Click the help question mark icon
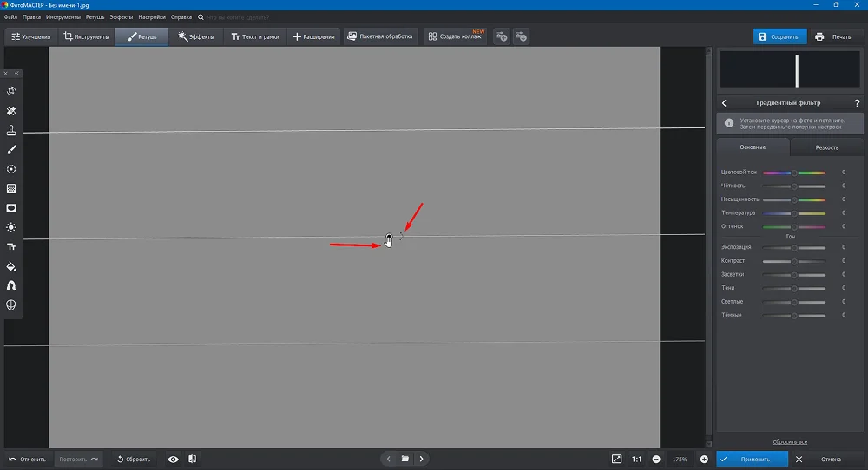Screen dimensions: 868x470 (x=857, y=103)
